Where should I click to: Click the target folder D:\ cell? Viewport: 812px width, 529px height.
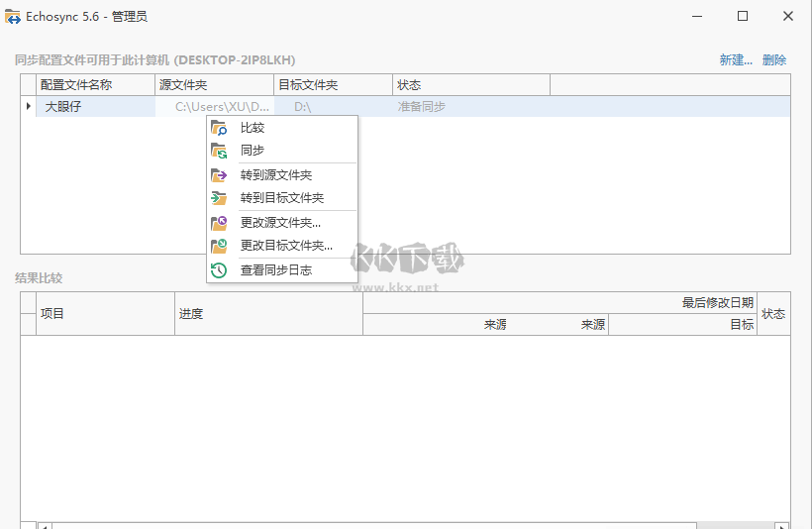coord(333,106)
